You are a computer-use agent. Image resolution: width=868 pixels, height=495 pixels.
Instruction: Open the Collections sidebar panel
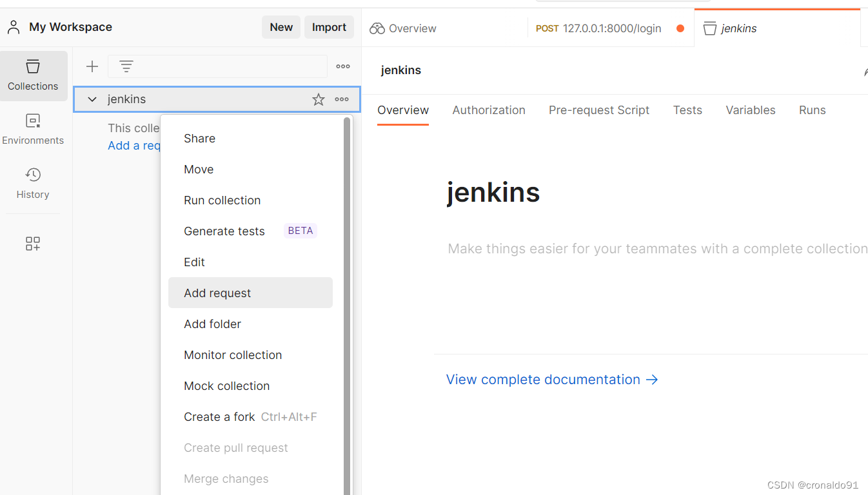coord(33,75)
